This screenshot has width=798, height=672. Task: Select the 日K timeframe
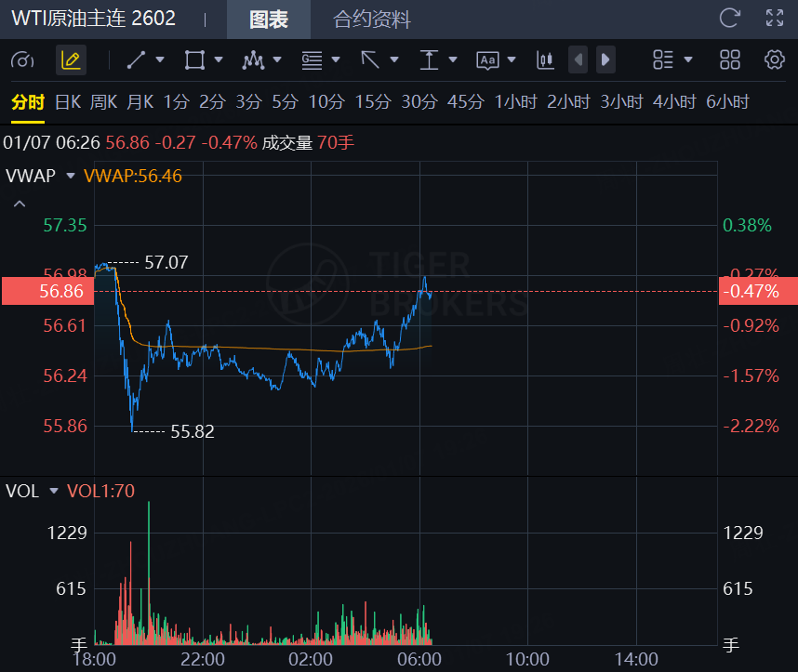tap(68, 102)
